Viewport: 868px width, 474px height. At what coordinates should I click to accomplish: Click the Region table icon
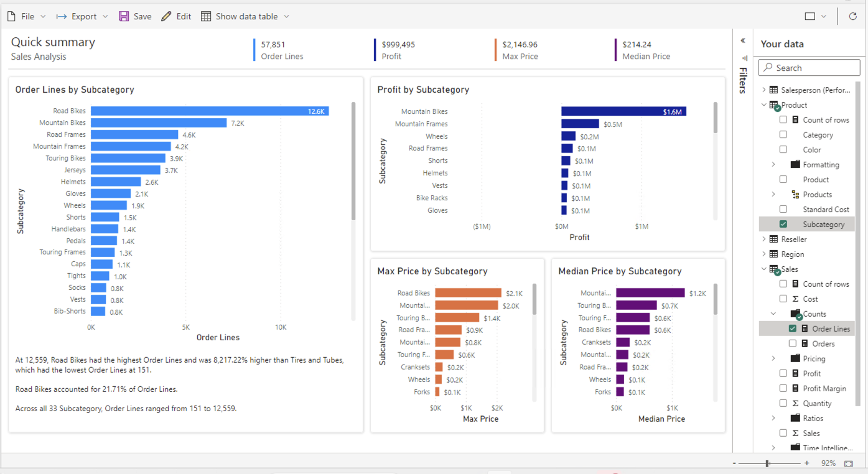773,254
